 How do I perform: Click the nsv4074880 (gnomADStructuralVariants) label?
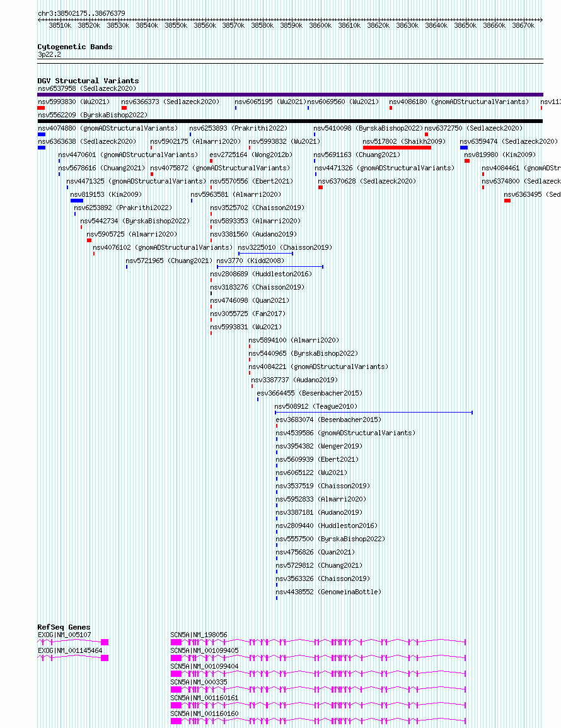pyautogui.click(x=108, y=127)
